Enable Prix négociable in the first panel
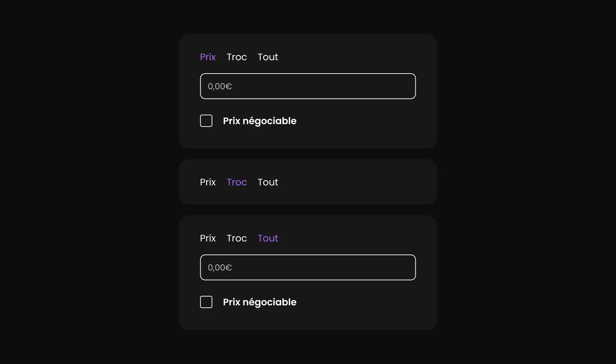Image resolution: width=616 pixels, height=364 pixels. coord(206,121)
